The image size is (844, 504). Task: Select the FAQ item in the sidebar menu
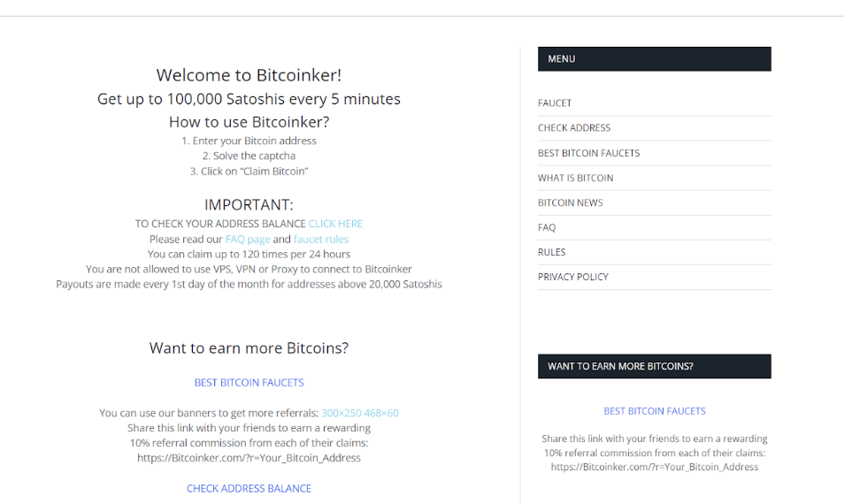click(x=547, y=227)
